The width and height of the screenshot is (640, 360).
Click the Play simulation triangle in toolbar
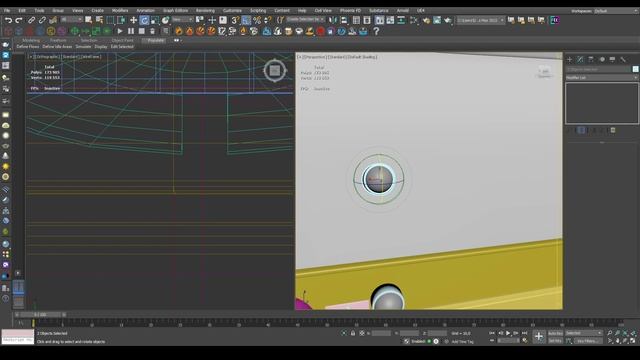click(x=120, y=31)
